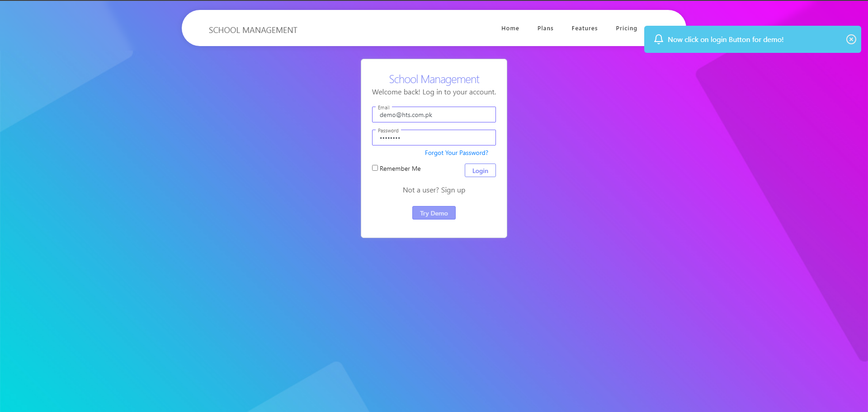Screen dimensions: 868x412
Task: Tick the Remember Me checkbox
Action: pyautogui.click(x=375, y=168)
